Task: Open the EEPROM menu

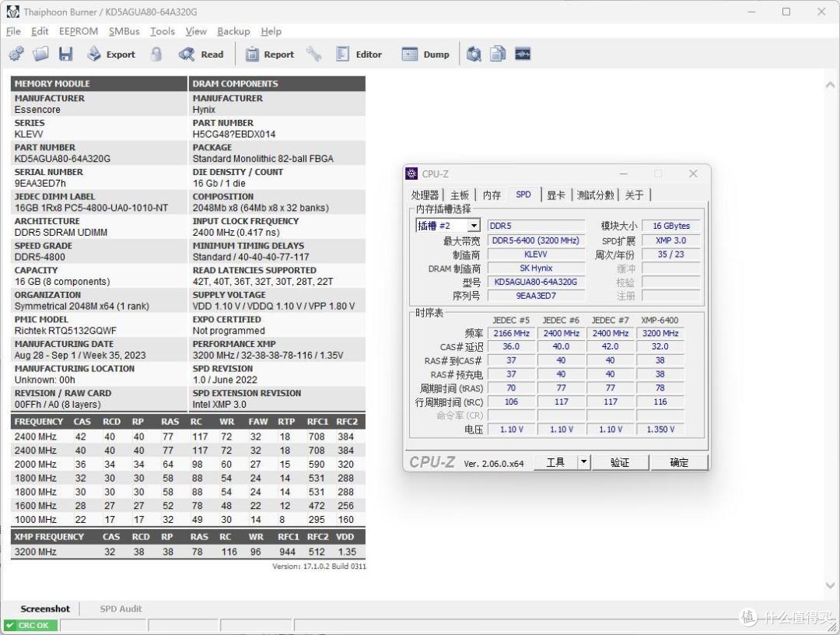Action: 79,31
